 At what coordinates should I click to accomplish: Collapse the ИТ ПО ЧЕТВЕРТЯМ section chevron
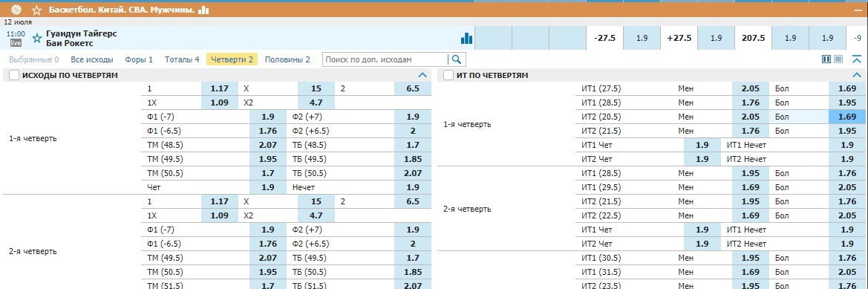click(x=856, y=75)
